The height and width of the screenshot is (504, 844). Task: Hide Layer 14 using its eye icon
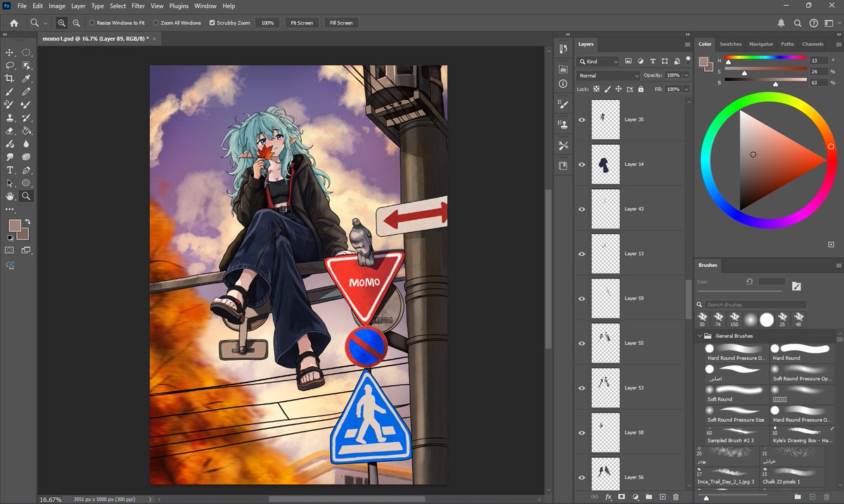[x=582, y=164]
